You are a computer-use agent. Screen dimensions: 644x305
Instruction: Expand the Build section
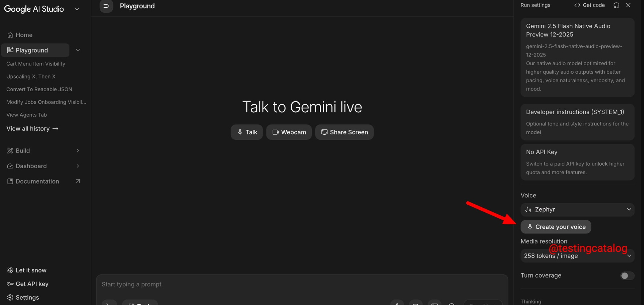[x=78, y=151]
